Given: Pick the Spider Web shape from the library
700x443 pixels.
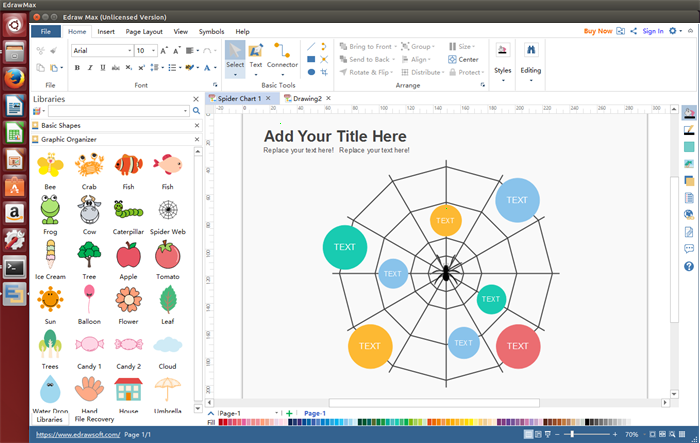Looking at the screenshot, I should click(168, 212).
